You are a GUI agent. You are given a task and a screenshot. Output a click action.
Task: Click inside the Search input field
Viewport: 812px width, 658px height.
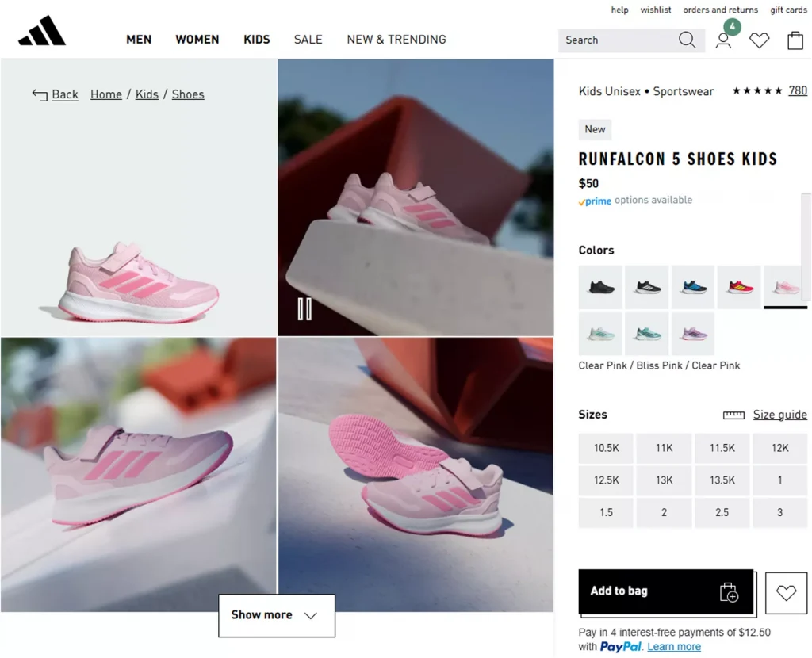619,40
